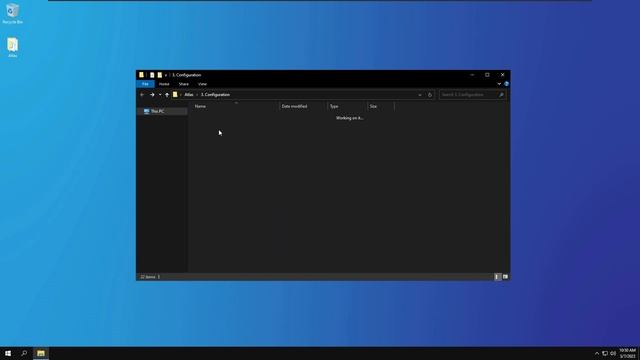The height and width of the screenshot is (360, 640).
Task: Click the Properties quick access toolbar icon
Action: 152,75
